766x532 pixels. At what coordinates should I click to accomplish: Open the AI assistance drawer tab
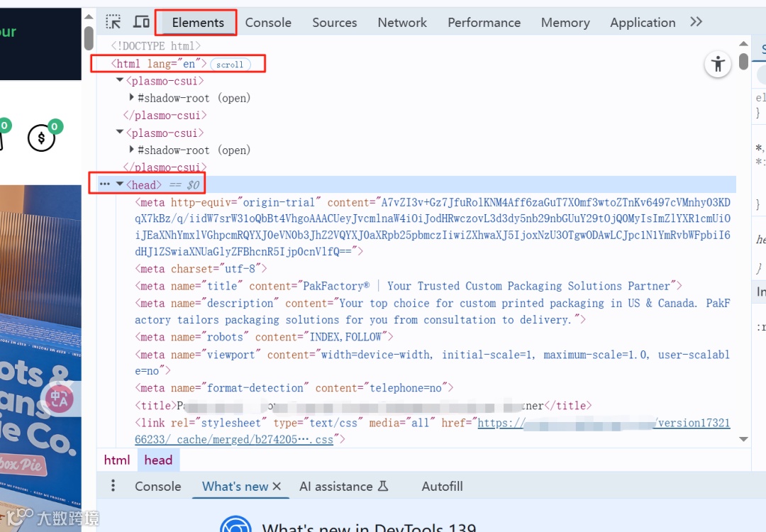coord(343,486)
